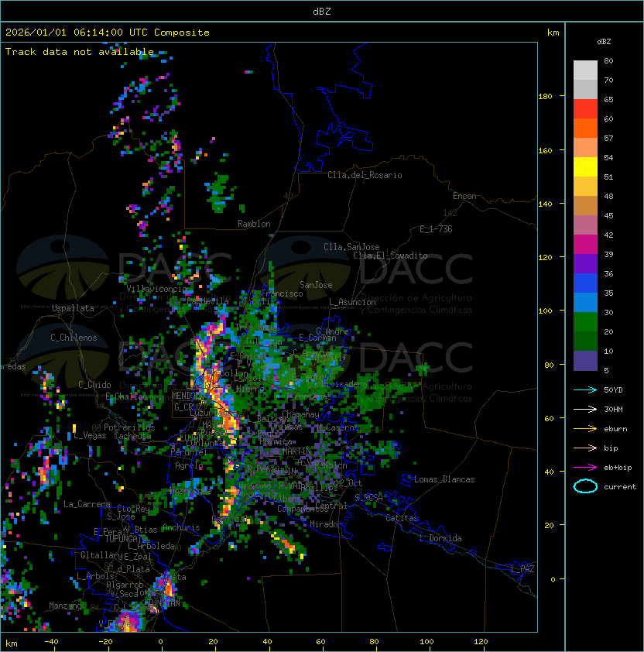Pick the slate purple 10 dBZ swatch

585,361
